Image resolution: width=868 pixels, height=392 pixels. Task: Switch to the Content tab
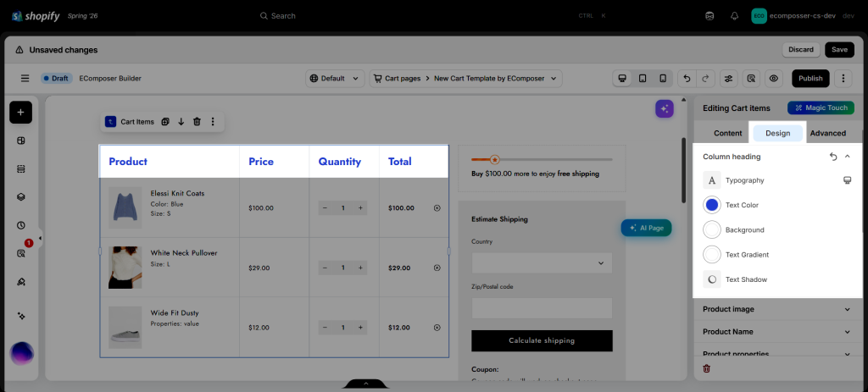tap(727, 133)
